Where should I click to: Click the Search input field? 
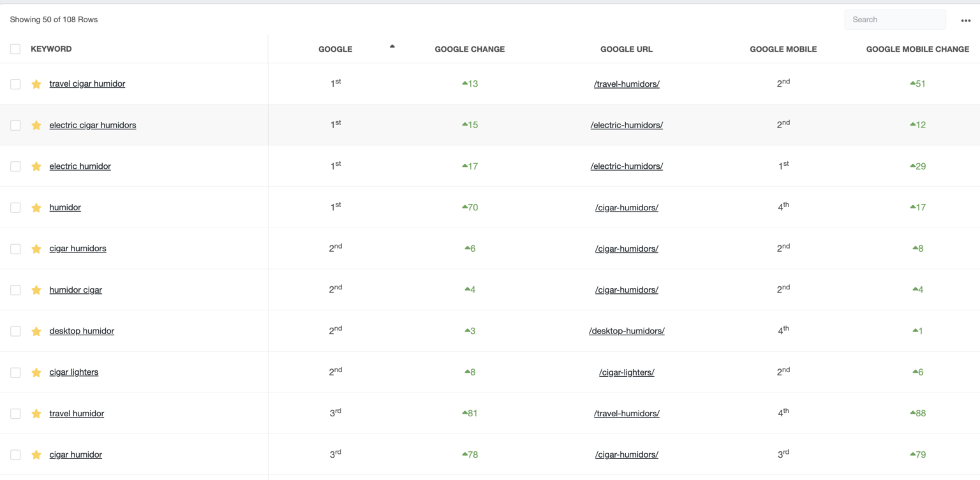click(895, 20)
